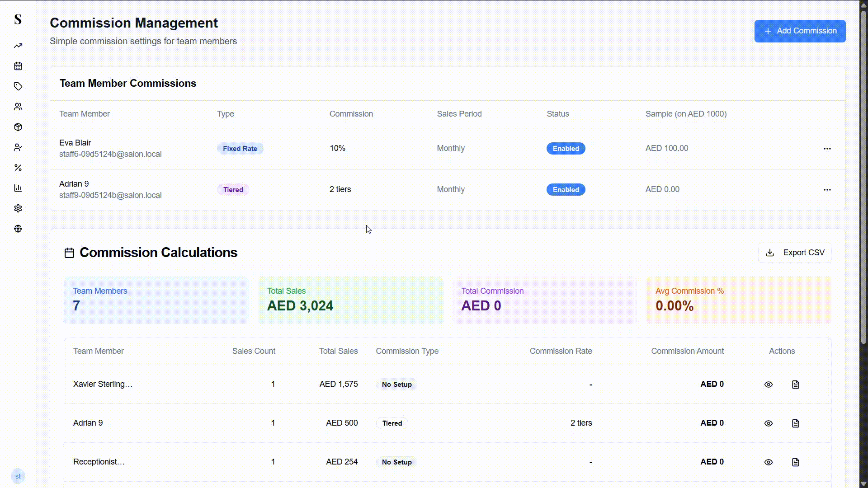Open Adrian 9 row three-dot menu
The width and height of the screenshot is (868, 488).
827,190
